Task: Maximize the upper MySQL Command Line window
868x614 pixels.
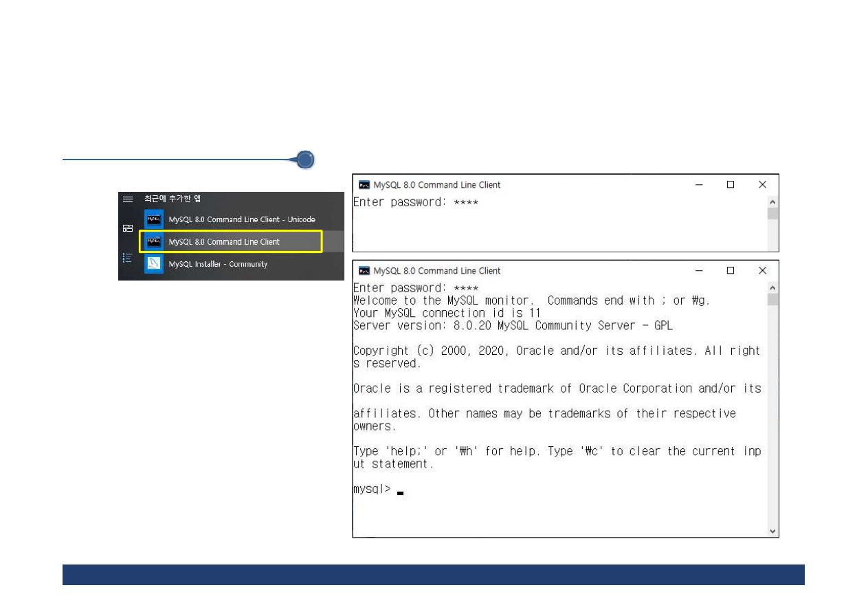Action: pyautogui.click(x=731, y=185)
